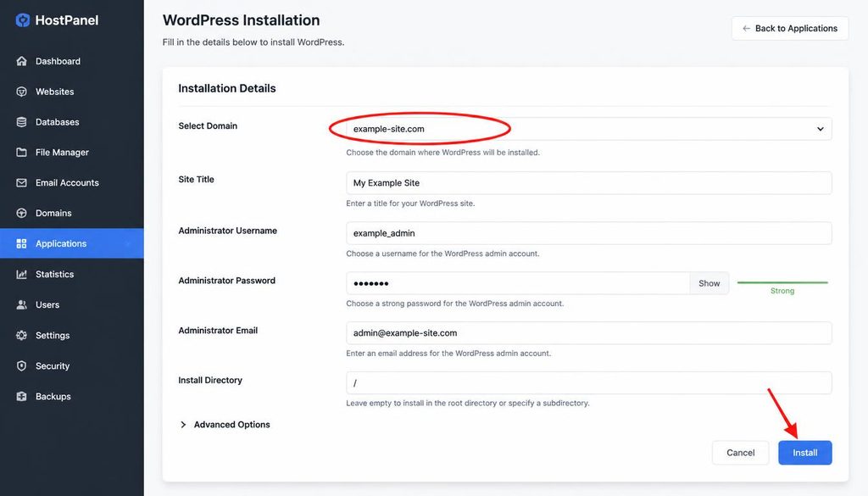Click the Site Title input field
Image resolution: width=868 pixels, height=496 pixels.
[x=588, y=182]
